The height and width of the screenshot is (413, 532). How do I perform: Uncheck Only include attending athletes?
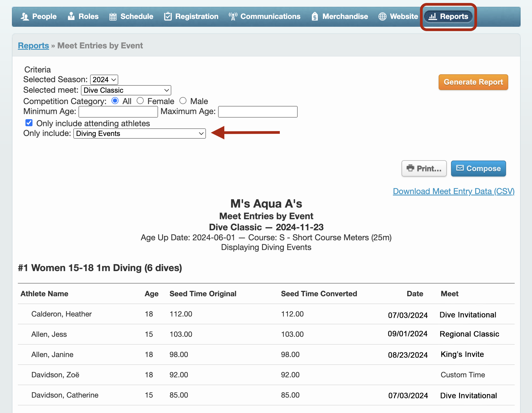(x=29, y=123)
